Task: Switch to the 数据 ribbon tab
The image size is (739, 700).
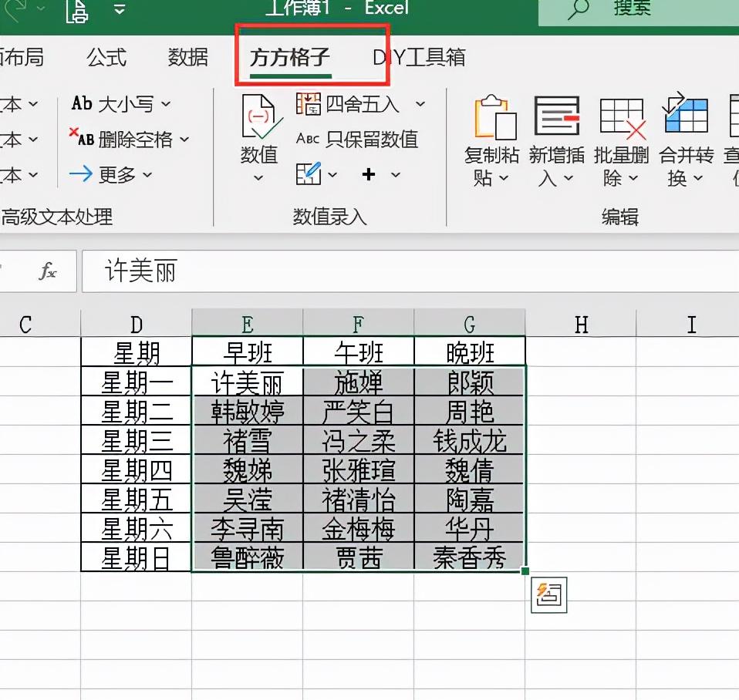Action: coord(186,56)
